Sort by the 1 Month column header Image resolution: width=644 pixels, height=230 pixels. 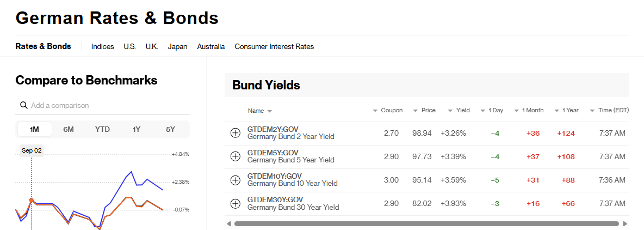[x=529, y=110]
